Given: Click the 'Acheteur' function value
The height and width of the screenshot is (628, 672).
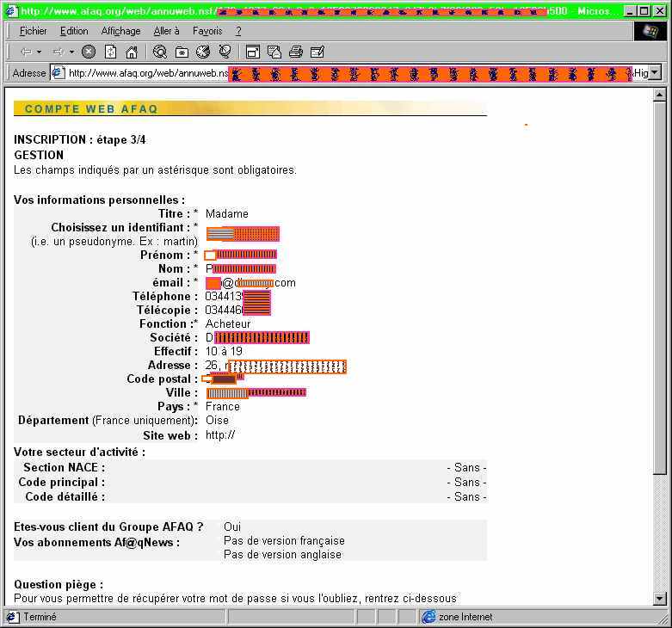Looking at the screenshot, I should [x=227, y=323].
